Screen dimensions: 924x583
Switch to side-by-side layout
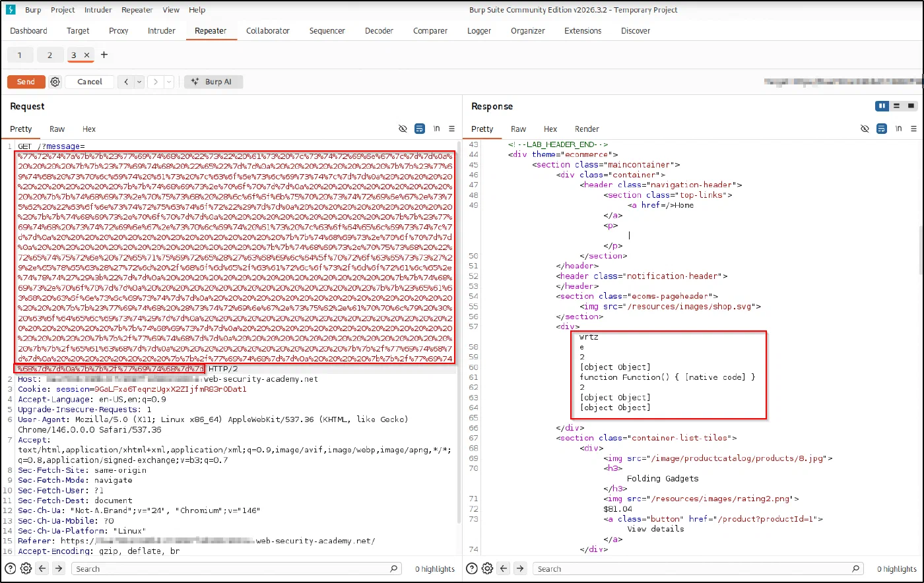(882, 106)
